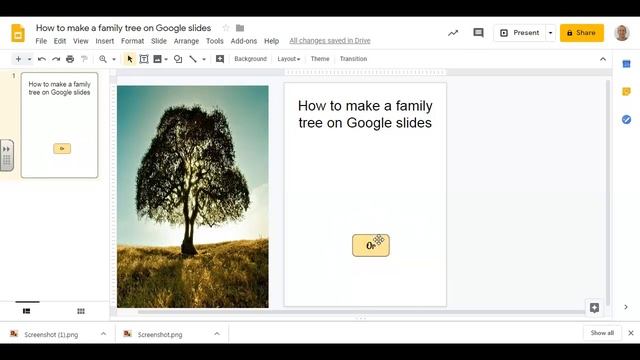This screenshot has height=360, width=640.
Task: Open comment history icon
Action: pyautogui.click(x=478, y=33)
